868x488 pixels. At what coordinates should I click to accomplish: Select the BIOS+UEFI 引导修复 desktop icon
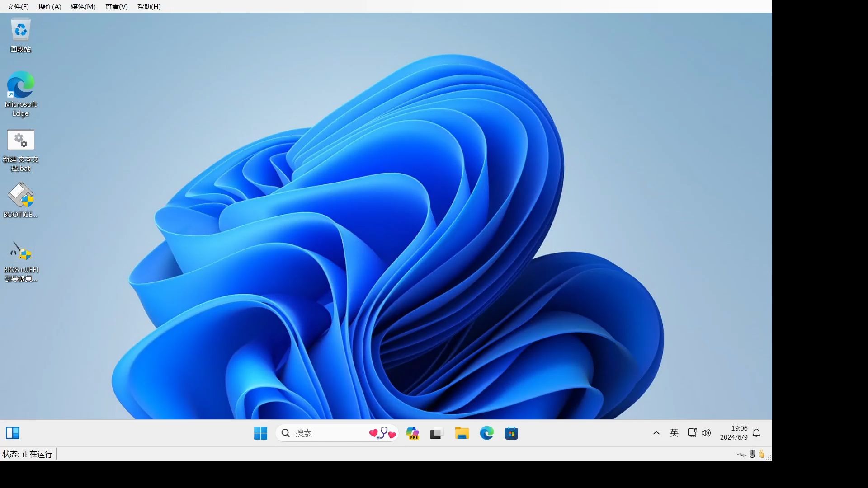coord(21,262)
